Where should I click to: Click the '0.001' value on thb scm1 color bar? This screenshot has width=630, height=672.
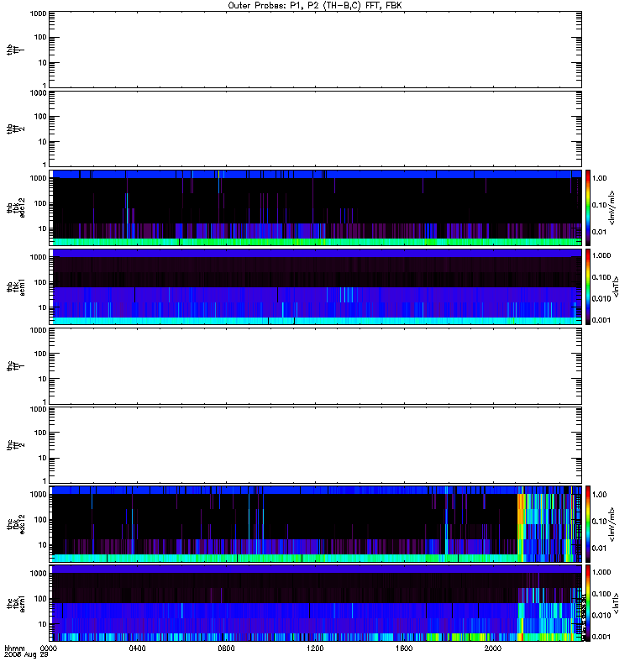[x=601, y=320]
